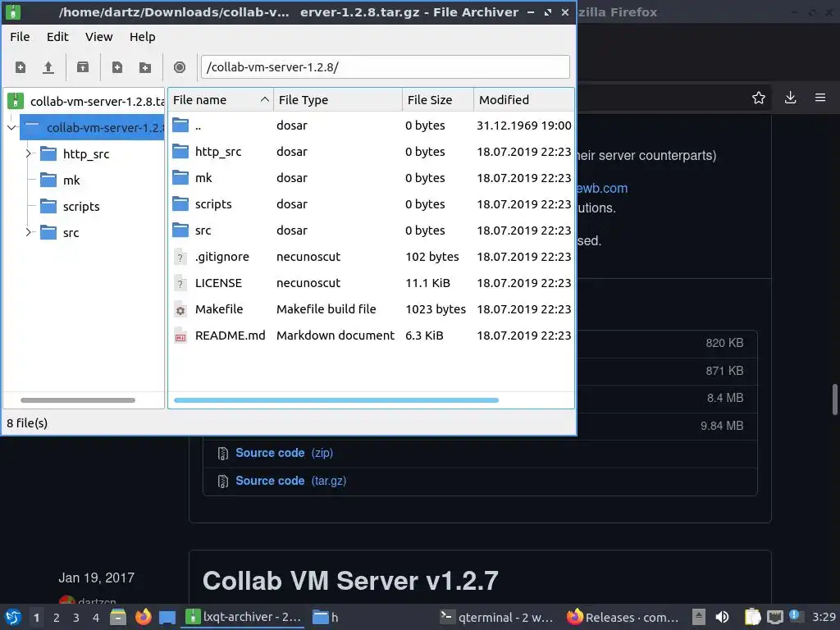840x630 pixels.
Task: Click the Extract archive box icon
Action: (83, 67)
